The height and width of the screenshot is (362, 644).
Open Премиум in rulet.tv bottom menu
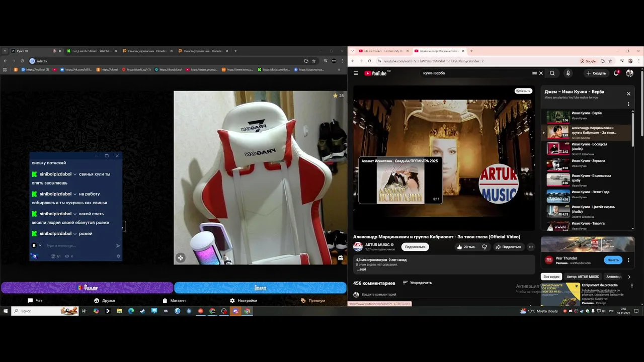pyautogui.click(x=313, y=301)
